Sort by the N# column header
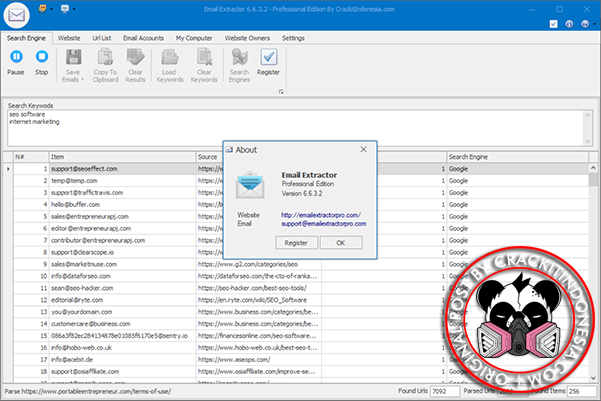This screenshot has height=401, width=601. [x=31, y=157]
